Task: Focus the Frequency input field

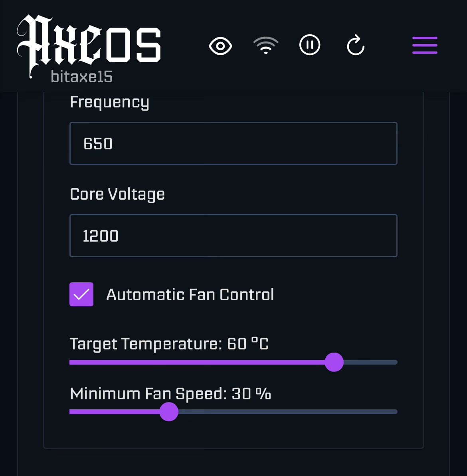Action: 234,143
